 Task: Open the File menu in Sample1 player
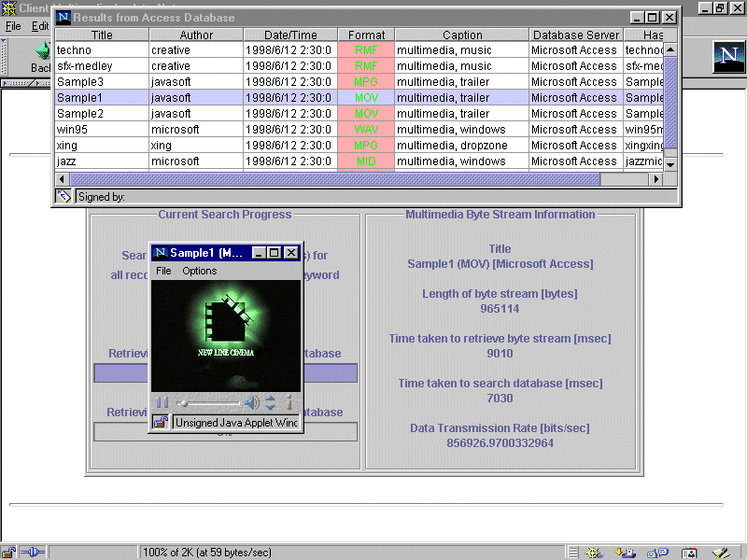tap(163, 271)
